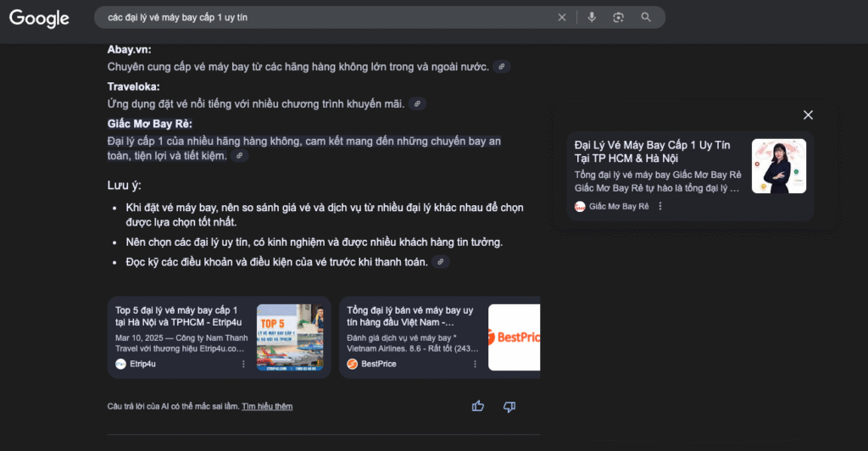Click the Giấc Mơ Bay Rẻ favicon
Viewport: 868px width, 451px height.
point(580,206)
